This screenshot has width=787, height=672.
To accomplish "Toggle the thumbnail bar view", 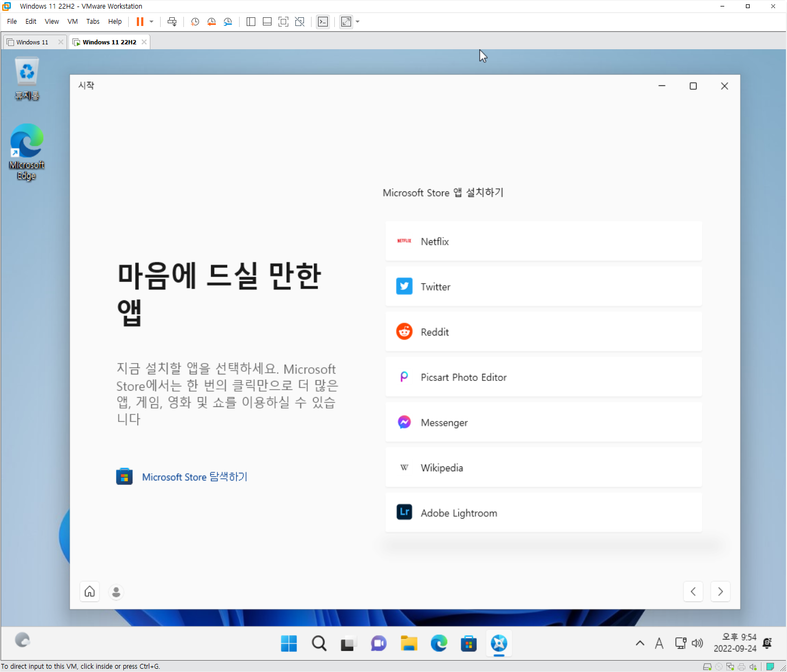I will pos(267,22).
